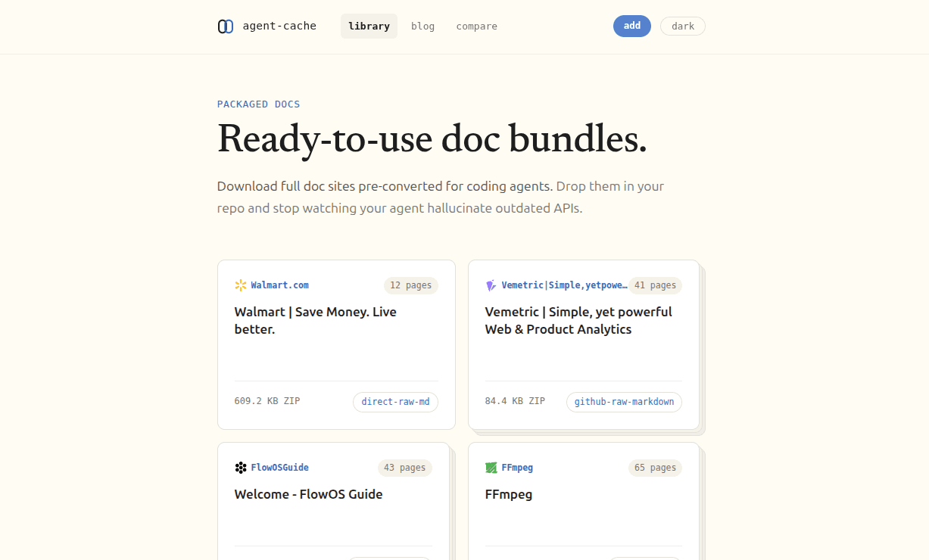The image size is (929, 560).
Task: Go to the blog page
Action: 422,26
